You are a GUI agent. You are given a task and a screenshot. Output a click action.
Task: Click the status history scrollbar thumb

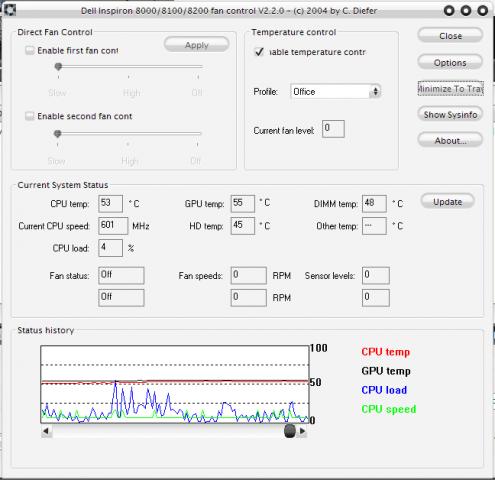tap(290, 431)
